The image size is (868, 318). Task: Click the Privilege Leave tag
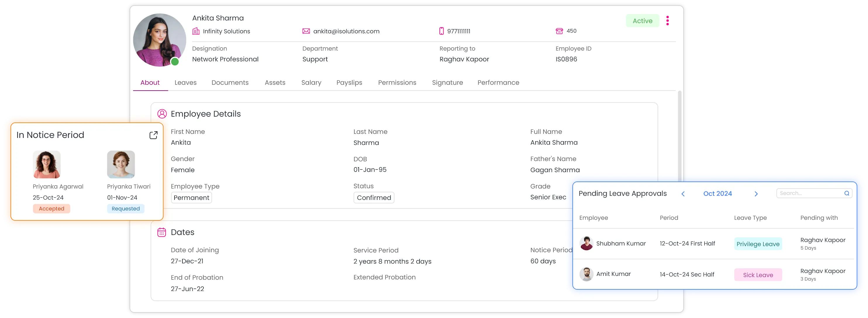758,244
